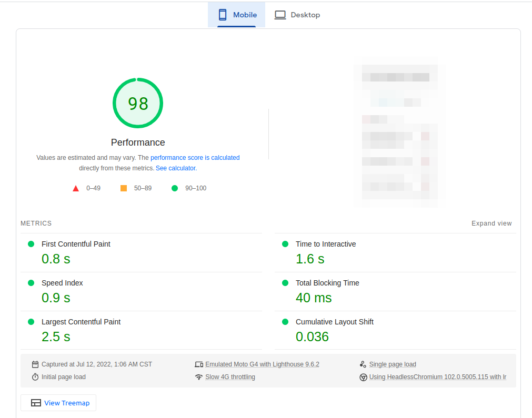Screen dimensions: 532x418
Task: Click the 0.9 s value
Action: (56, 298)
